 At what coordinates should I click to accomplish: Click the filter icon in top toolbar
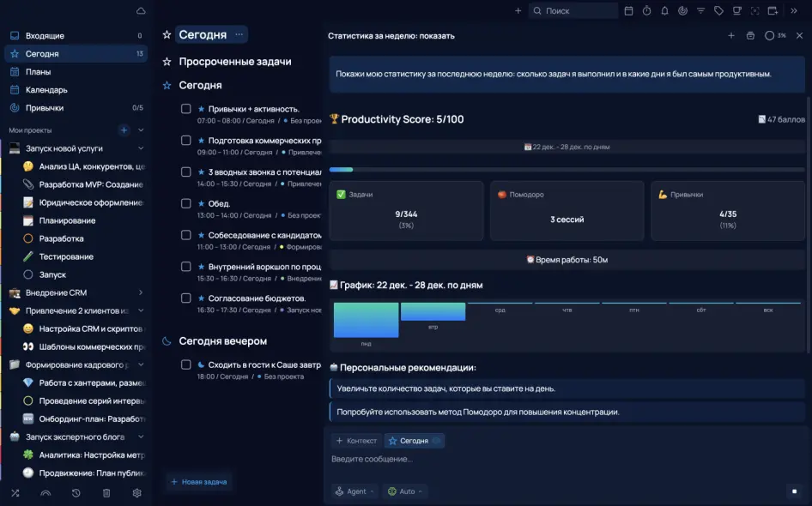point(700,11)
